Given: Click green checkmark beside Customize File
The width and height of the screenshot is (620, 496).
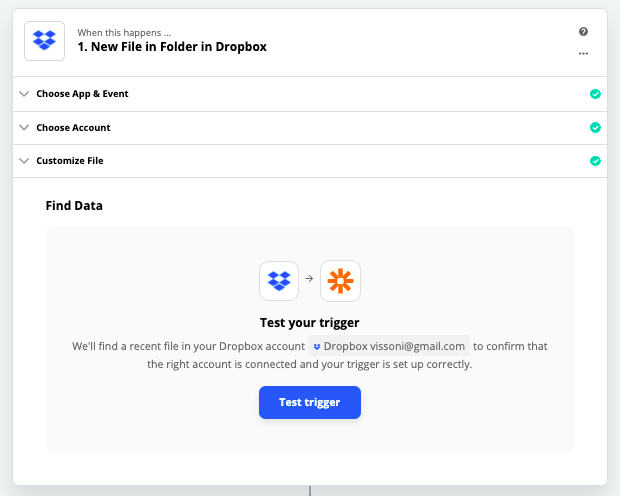Looking at the screenshot, I should (595, 161).
